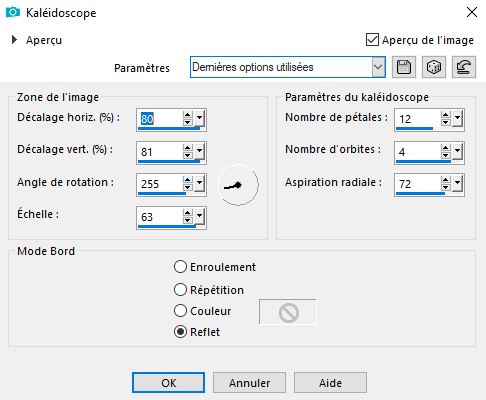Toggle the Aperçu de l'image checkbox
Screen dimensions: 486x400
point(372,40)
